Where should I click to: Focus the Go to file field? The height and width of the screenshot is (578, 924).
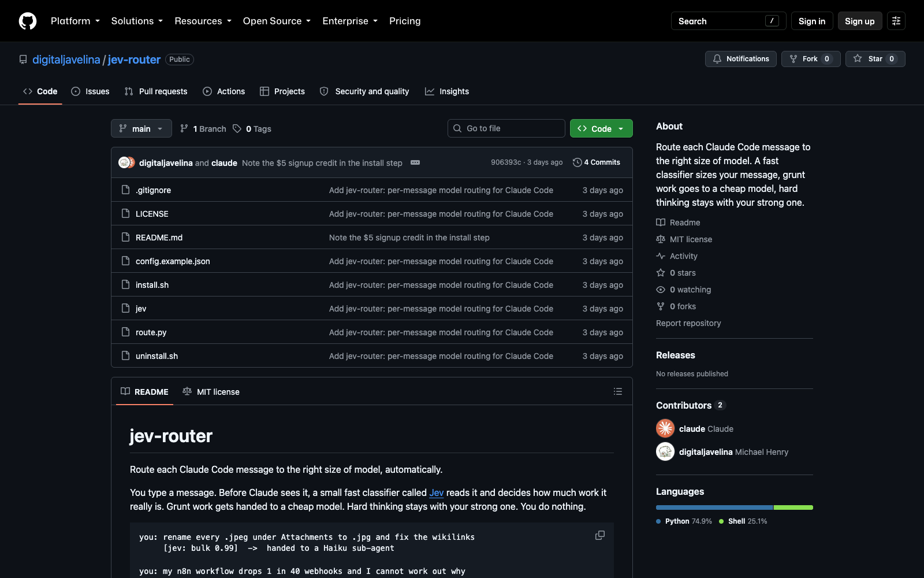(x=506, y=128)
